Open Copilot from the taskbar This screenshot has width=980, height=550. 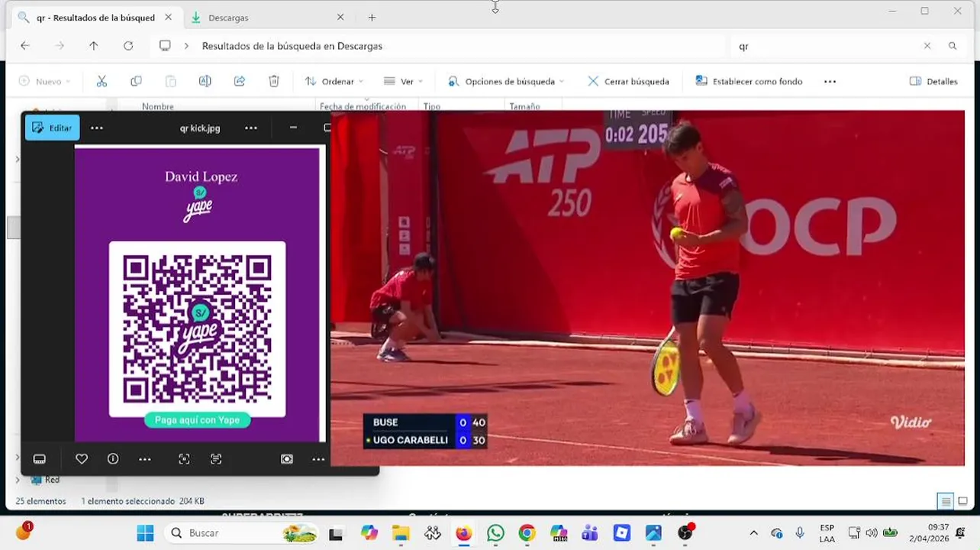click(369, 532)
